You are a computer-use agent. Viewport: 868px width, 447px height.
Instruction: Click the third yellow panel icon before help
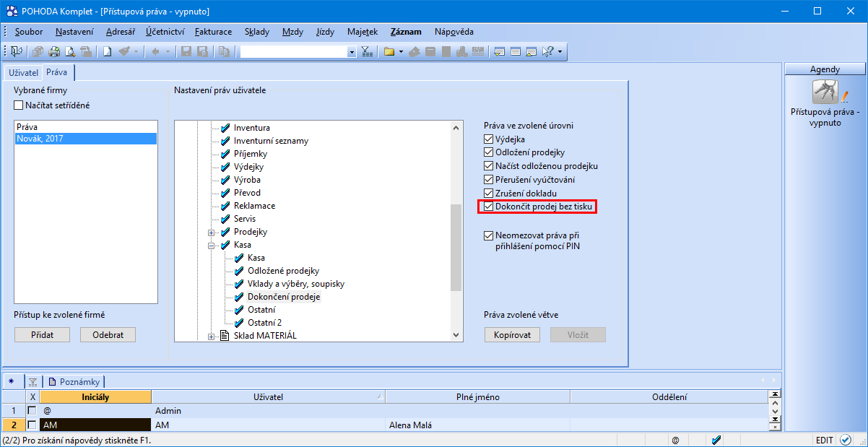point(531,51)
